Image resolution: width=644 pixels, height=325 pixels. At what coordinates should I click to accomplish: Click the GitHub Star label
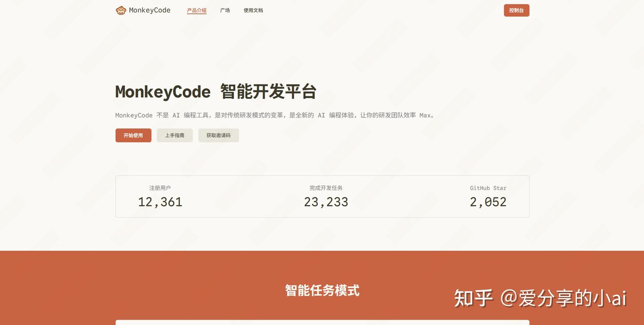[488, 188]
